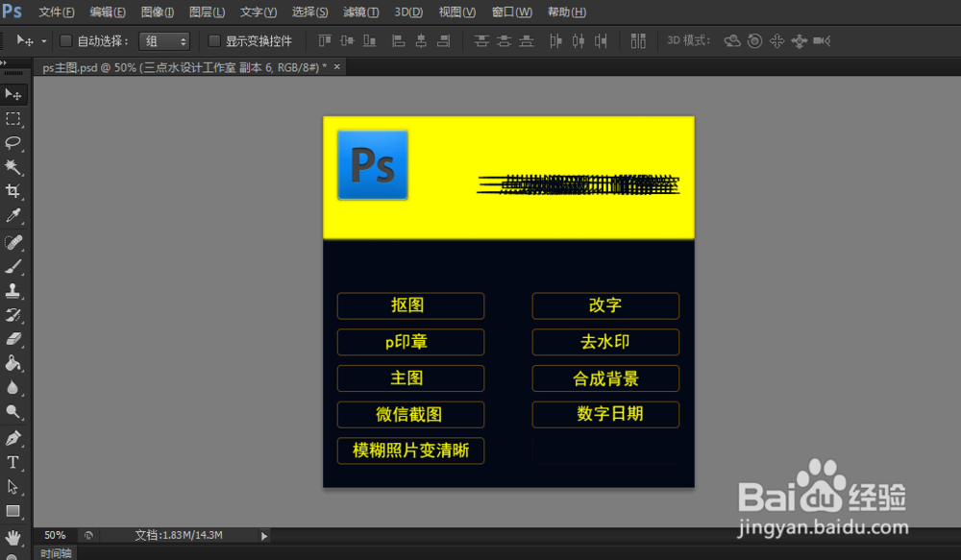961x560 pixels.
Task: Open the 选择(S) menu
Action: tap(309, 12)
